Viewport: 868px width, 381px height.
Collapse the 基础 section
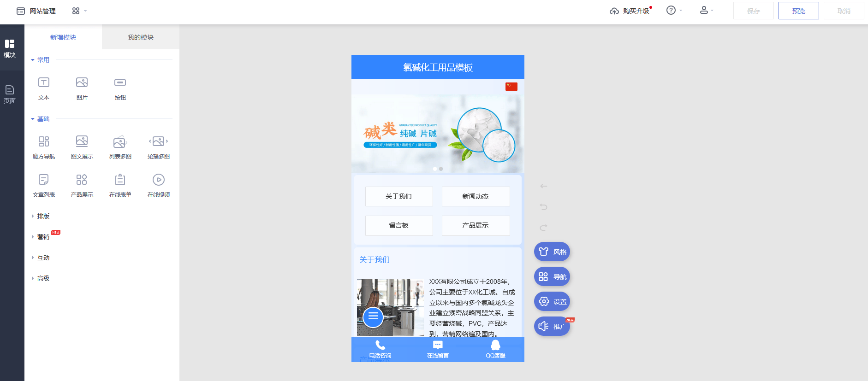point(40,119)
